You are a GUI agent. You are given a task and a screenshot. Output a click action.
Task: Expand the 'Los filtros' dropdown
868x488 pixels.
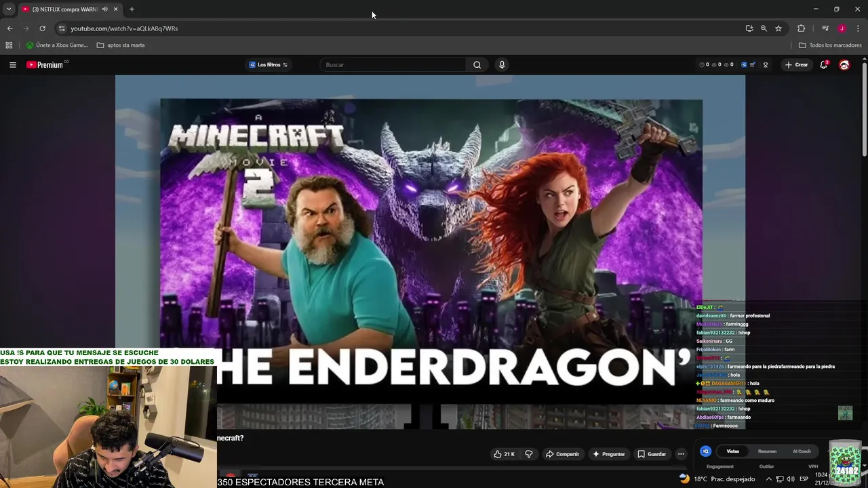pos(268,65)
